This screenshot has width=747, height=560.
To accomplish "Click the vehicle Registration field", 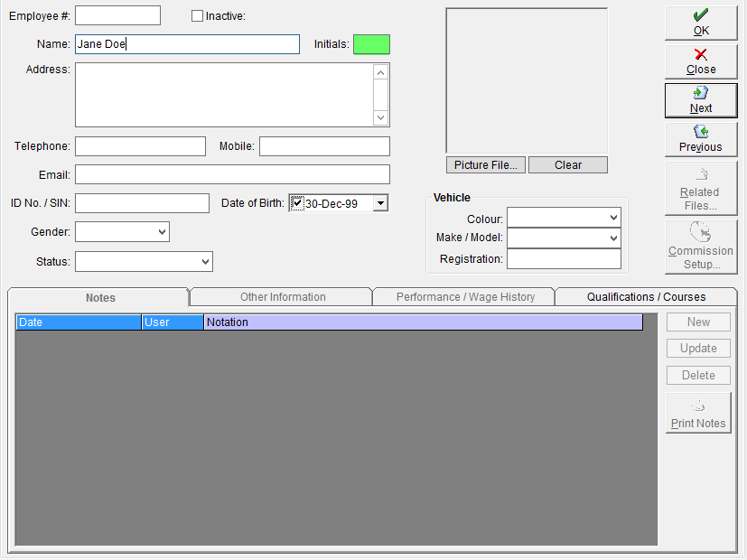I will (564, 259).
